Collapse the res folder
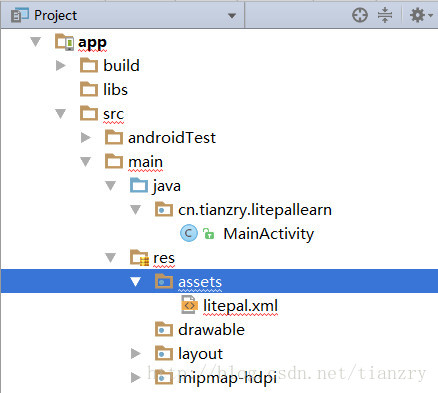 (110, 258)
